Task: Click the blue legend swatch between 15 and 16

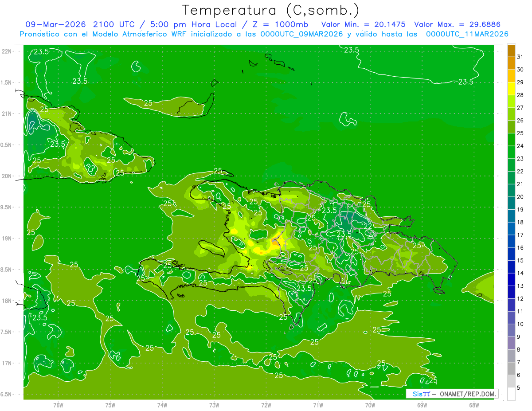Action: click(x=511, y=254)
